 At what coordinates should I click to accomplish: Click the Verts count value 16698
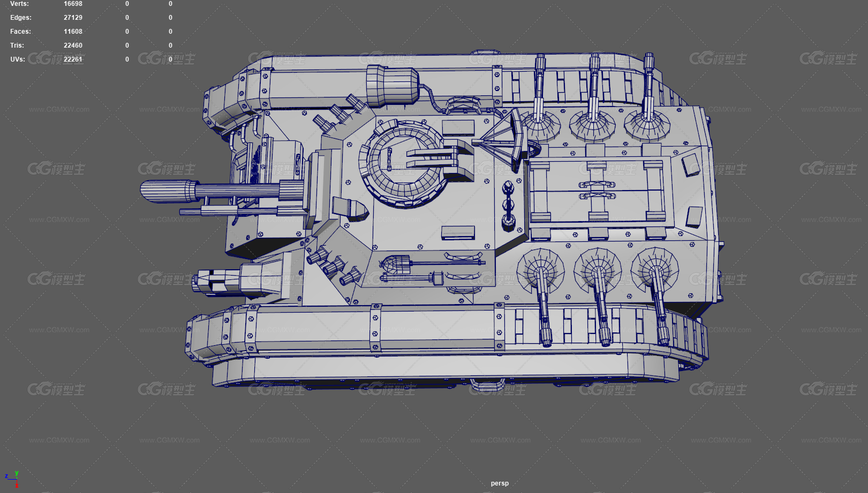coord(73,4)
